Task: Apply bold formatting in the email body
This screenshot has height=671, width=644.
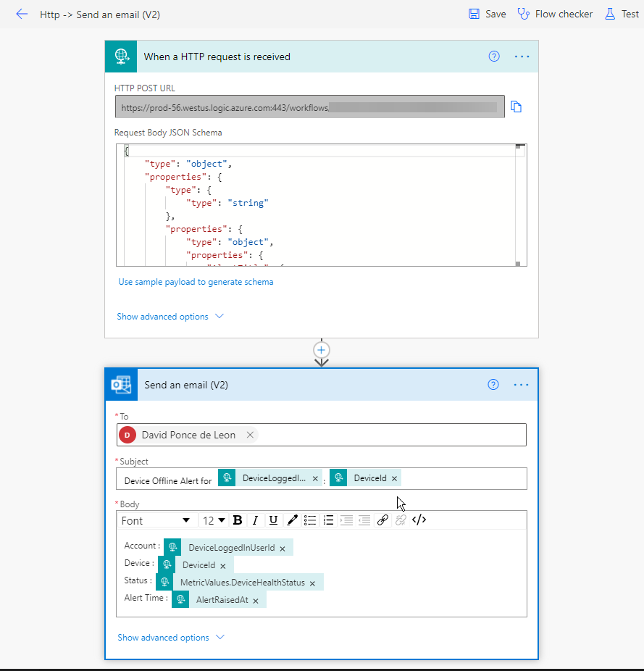Action: coord(238,520)
